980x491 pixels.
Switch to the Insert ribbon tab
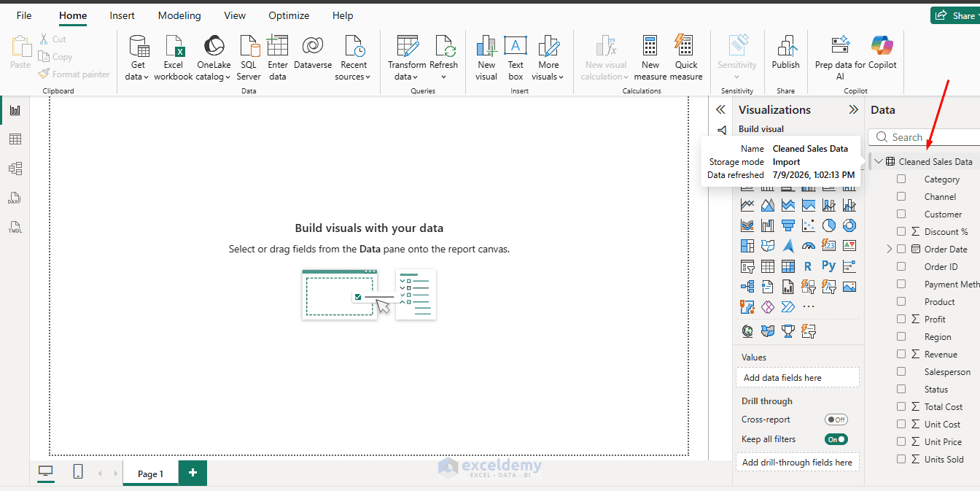(x=122, y=15)
